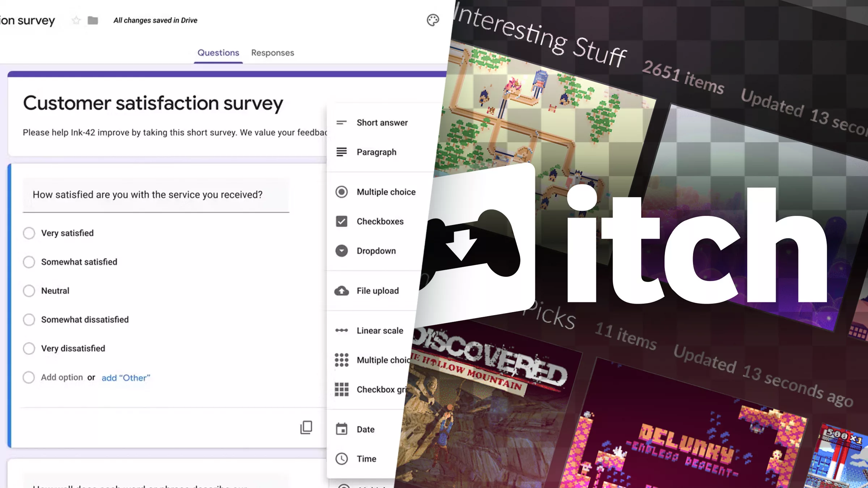The height and width of the screenshot is (488, 868).
Task: Click the Date calendar icon
Action: click(x=341, y=429)
